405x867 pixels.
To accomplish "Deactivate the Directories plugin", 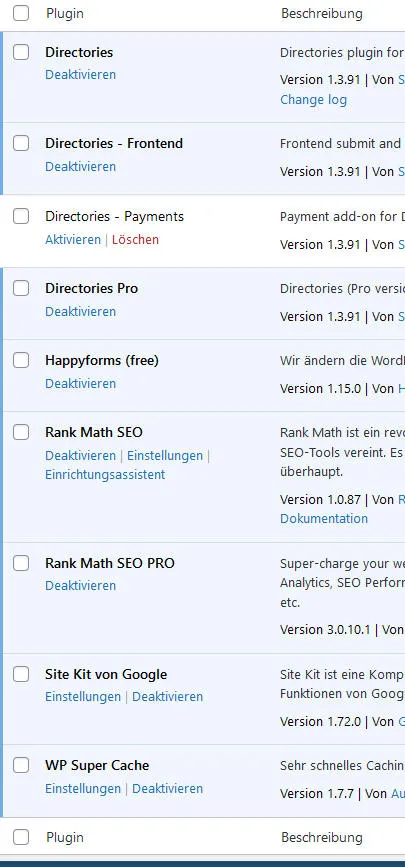I will click(x=81, y=75).
